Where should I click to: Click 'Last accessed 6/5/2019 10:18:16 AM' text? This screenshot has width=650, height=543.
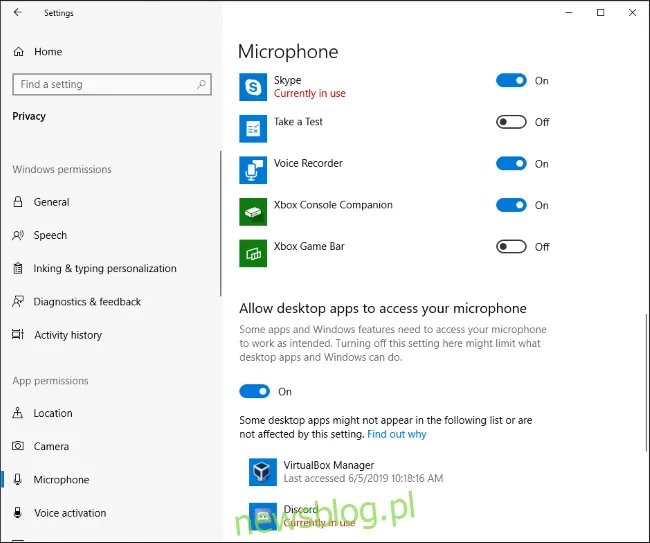[x=363, y=478]
